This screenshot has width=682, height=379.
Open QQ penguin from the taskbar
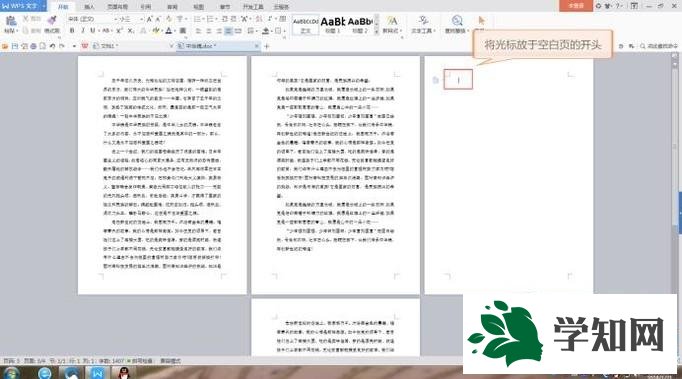point(124,373)
